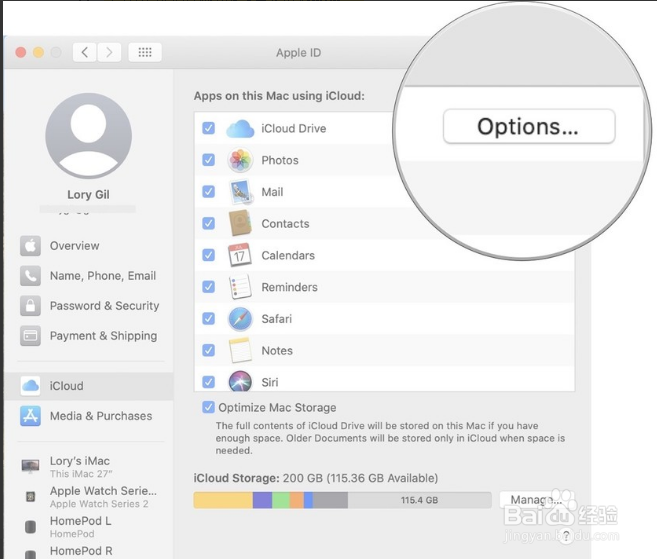Click the 115.4 GB free storage area
The height and width of the screenshot is (559, 657).
419,500
